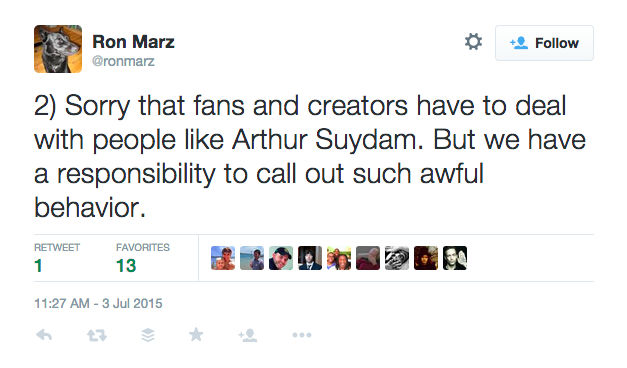Click the Ron Marz display name
This screenshot has height=368, width=627.
(x=133, y=42)
